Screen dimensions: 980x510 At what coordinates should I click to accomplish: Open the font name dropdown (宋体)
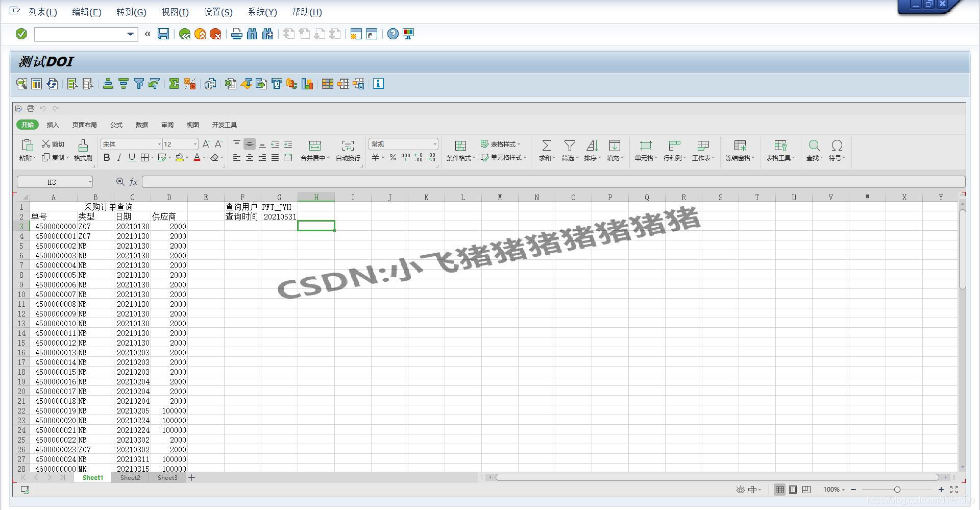(159, 144)
